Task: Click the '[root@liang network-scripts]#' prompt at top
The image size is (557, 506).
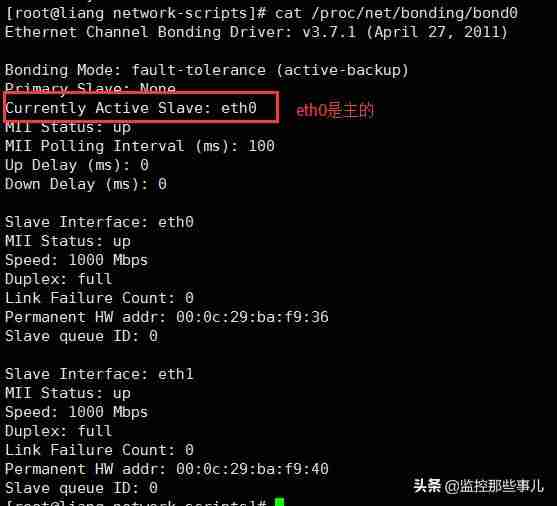Action: pos(136,14)
